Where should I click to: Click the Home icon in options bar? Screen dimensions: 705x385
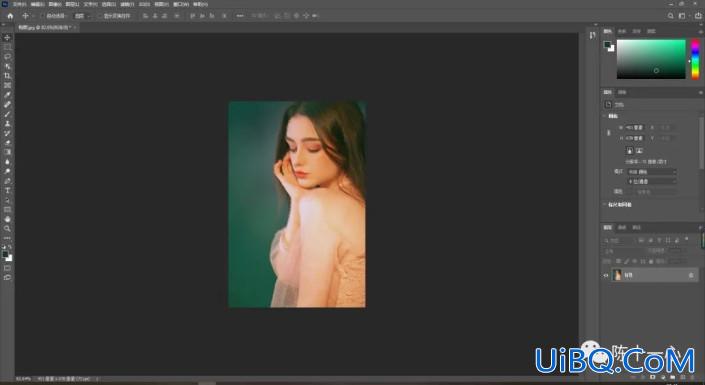point(10,16)
